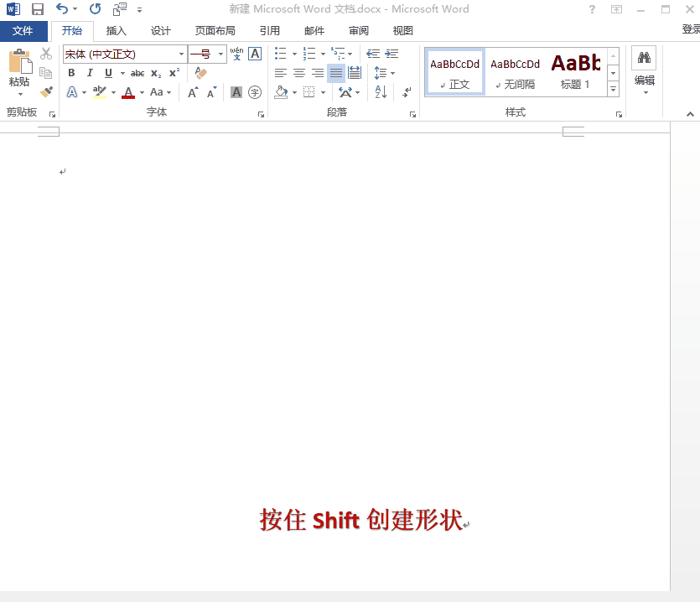Click the Copy icon
The image size is (700, 602).
45,73
